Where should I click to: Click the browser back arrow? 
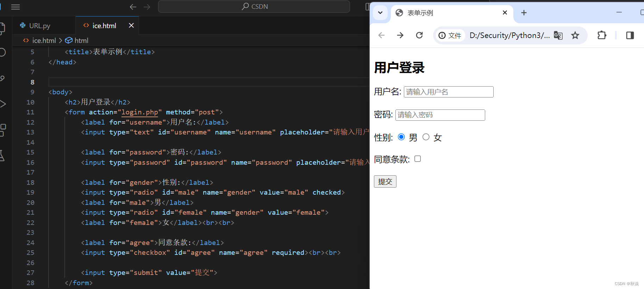point(381,35)
